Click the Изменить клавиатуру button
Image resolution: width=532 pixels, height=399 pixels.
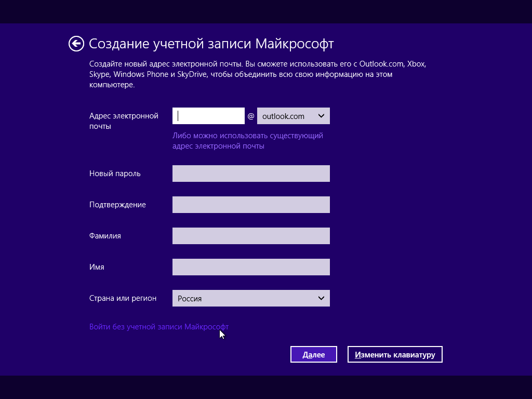click(x=395, y=354)
